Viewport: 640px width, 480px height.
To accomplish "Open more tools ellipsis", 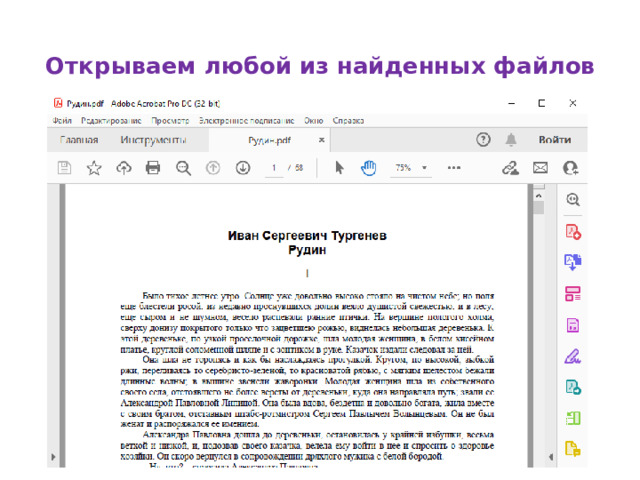I will [454, 168].
